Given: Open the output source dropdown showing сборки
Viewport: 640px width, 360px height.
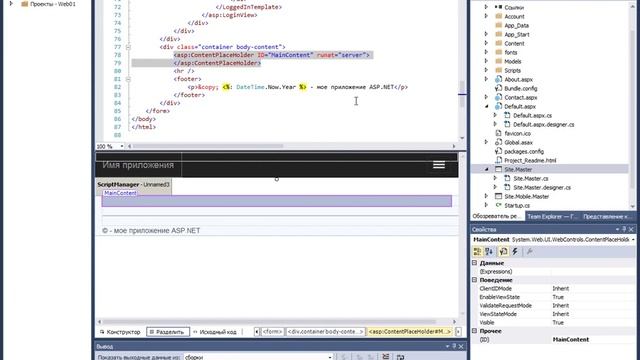Looking at the screenshot, I should coord(330,357).
